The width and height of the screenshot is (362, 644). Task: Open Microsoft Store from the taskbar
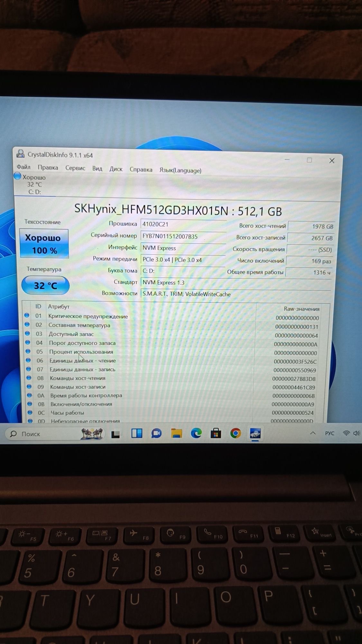(x=216, y=433)
